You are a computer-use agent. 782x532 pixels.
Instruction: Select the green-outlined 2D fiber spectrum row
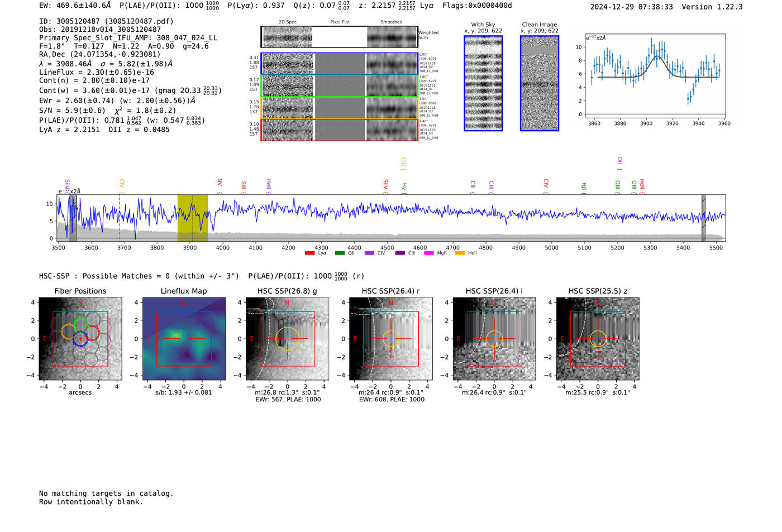[x=339, y=86]
